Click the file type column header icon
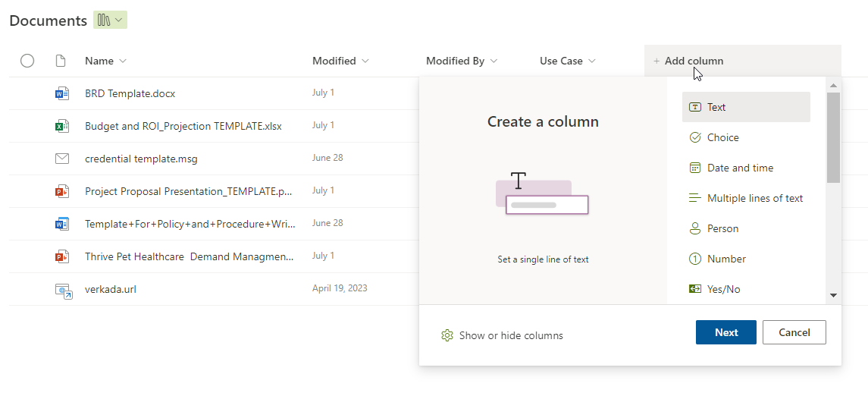This screenshot has height=396, width=868. 61,61
